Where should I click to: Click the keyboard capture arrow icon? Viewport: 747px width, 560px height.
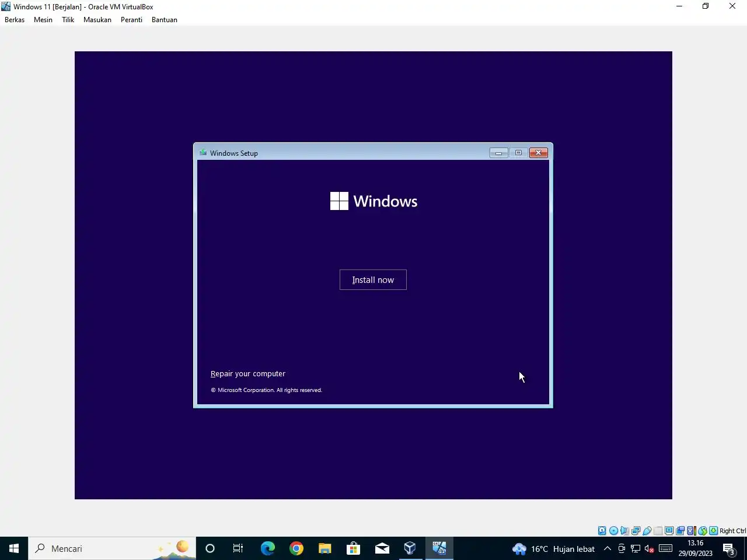[x=713, y=531]
